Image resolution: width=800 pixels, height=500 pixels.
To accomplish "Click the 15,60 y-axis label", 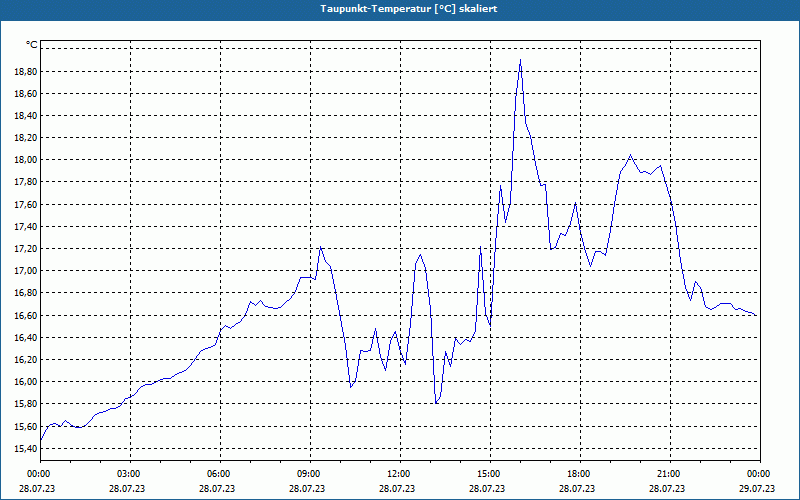I will (27, 427).
